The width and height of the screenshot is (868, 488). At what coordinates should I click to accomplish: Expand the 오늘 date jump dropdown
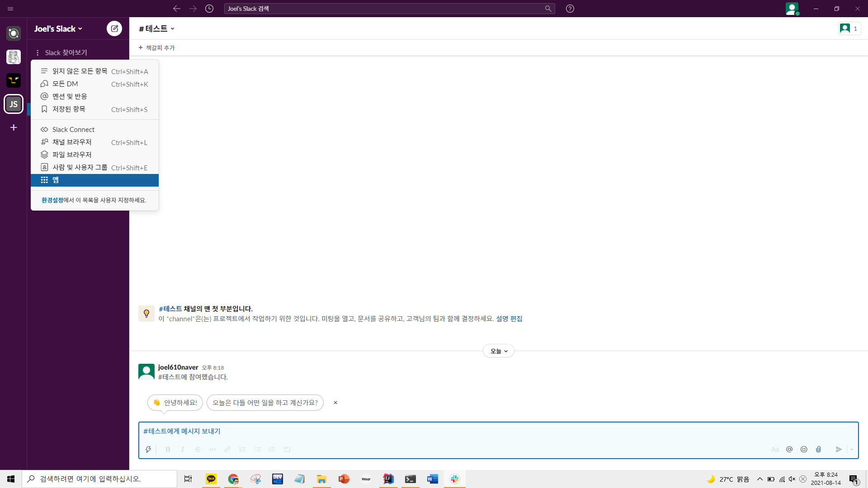coord(499,351)
